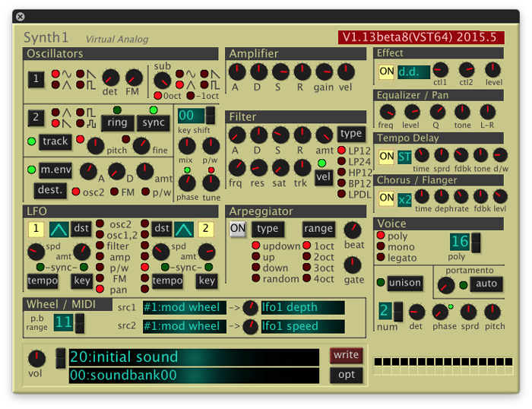Open the src1 mod wheel dropdown
The width and height of the screenshot is (532, 409).
[x=183, y=307]
